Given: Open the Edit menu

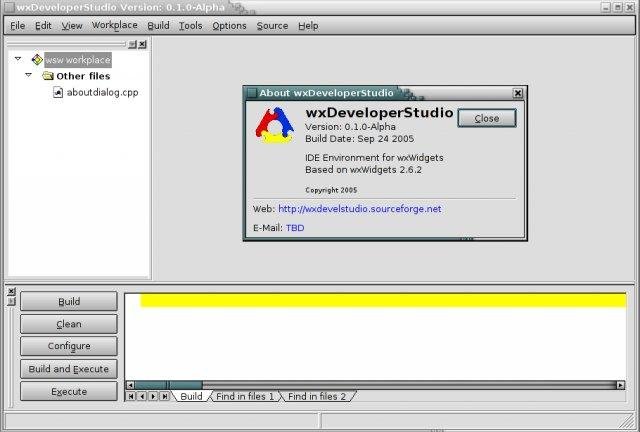Looking at the screenshot, I should point(43,26).
